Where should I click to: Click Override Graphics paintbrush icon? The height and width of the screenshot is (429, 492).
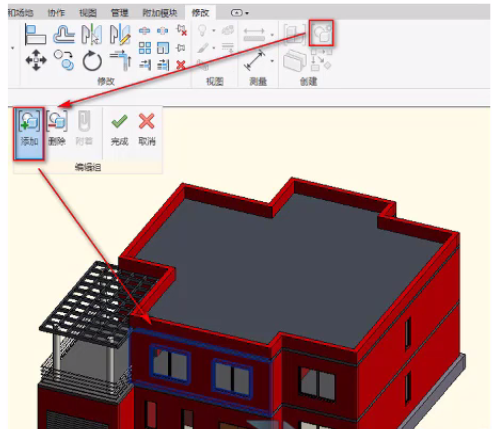203,48
